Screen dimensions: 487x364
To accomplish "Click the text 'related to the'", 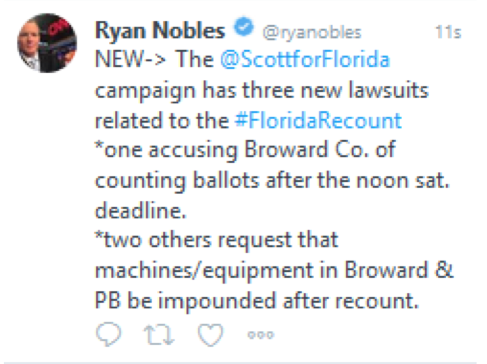I will [162, 120].
